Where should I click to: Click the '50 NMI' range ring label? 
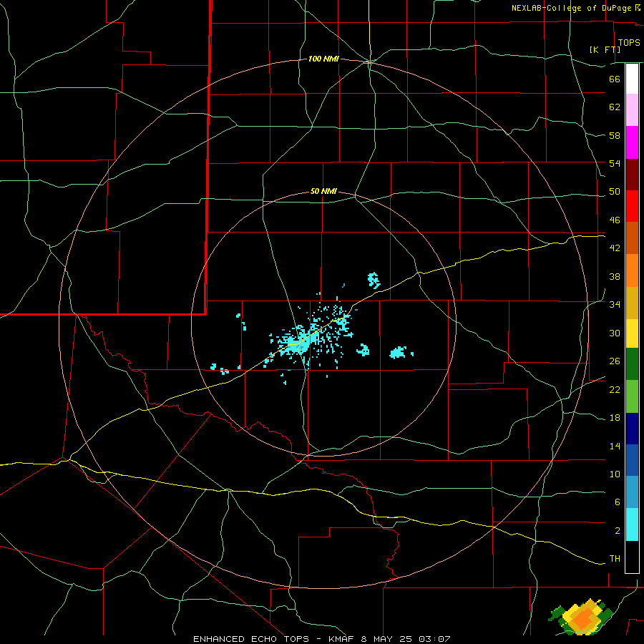coord(323,191)
